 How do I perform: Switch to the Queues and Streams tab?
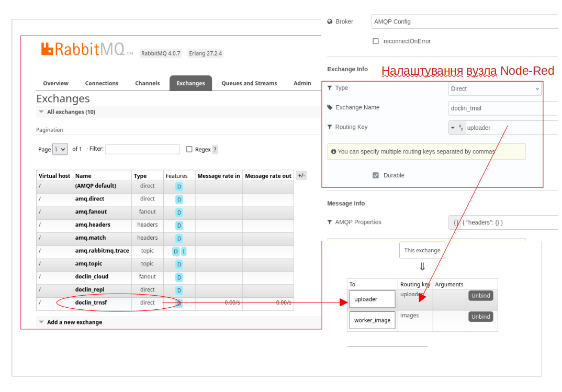coord(249,83)
